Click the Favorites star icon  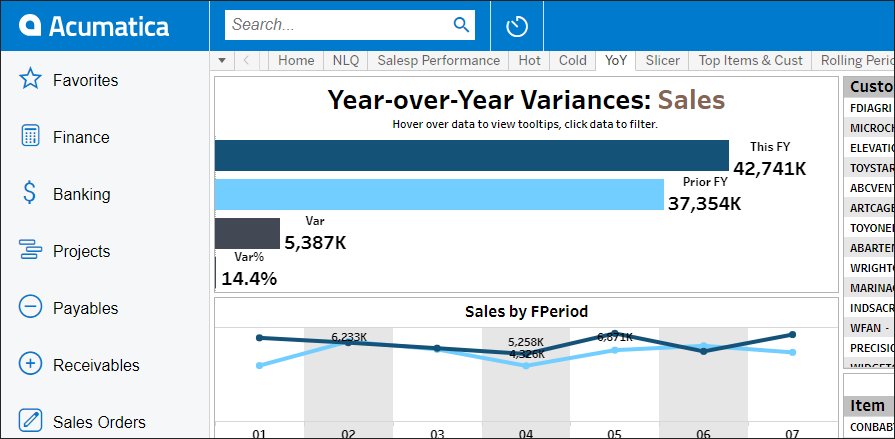30,80
